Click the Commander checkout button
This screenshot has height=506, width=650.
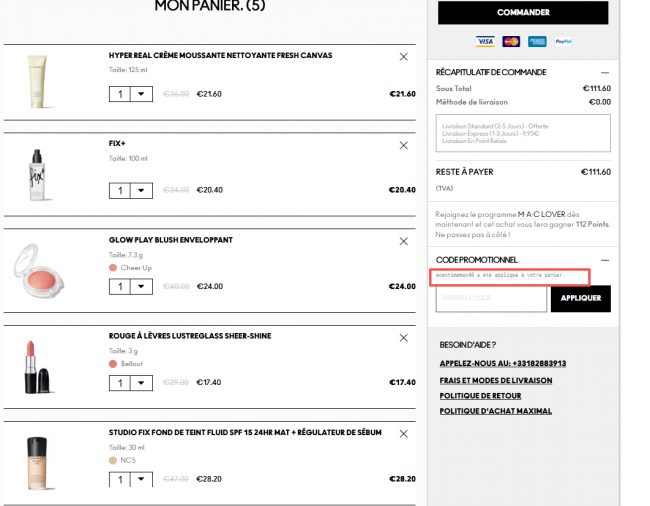coord(523,13)
